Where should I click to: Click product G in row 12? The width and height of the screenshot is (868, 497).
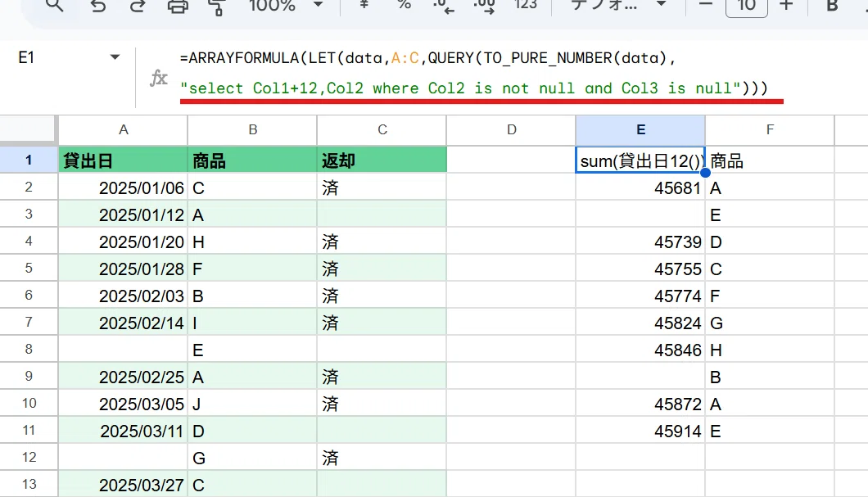[x=199, y=459]
